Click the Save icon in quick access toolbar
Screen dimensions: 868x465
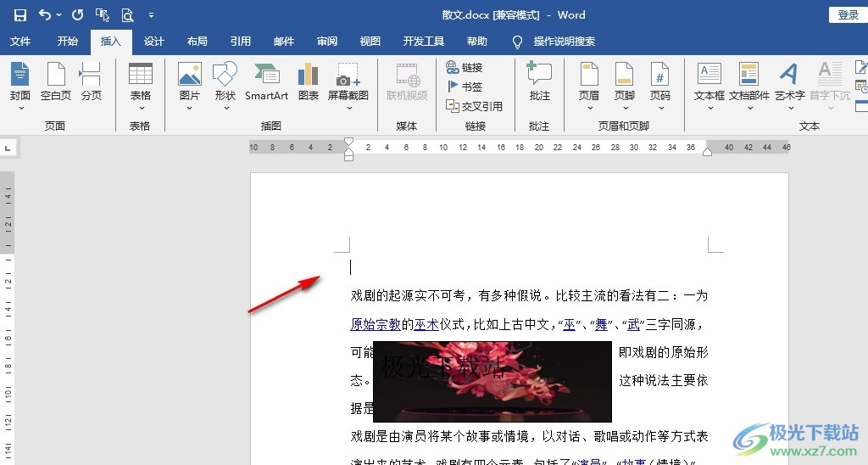tap(20, 15)
